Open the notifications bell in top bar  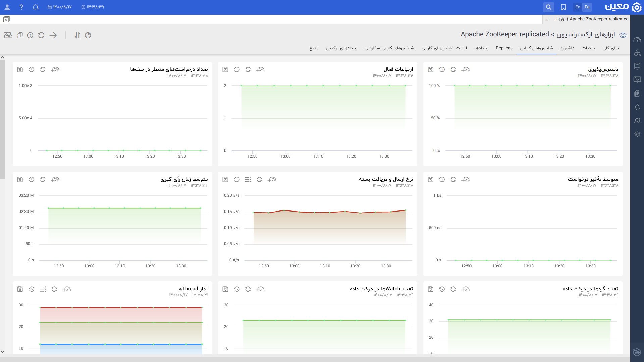(x=35, y=7)
